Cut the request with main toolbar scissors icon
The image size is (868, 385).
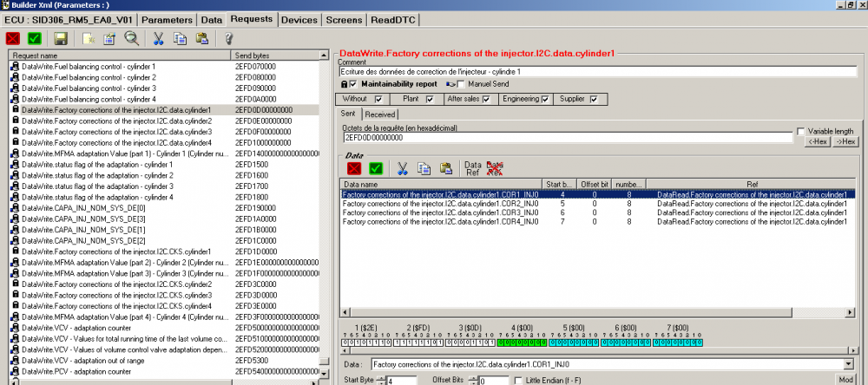click(x=158, y=38)
